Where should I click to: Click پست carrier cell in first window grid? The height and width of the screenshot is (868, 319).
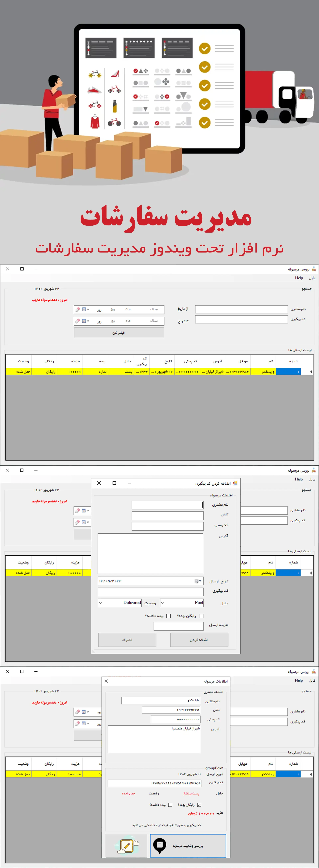[x=121, y=371]
